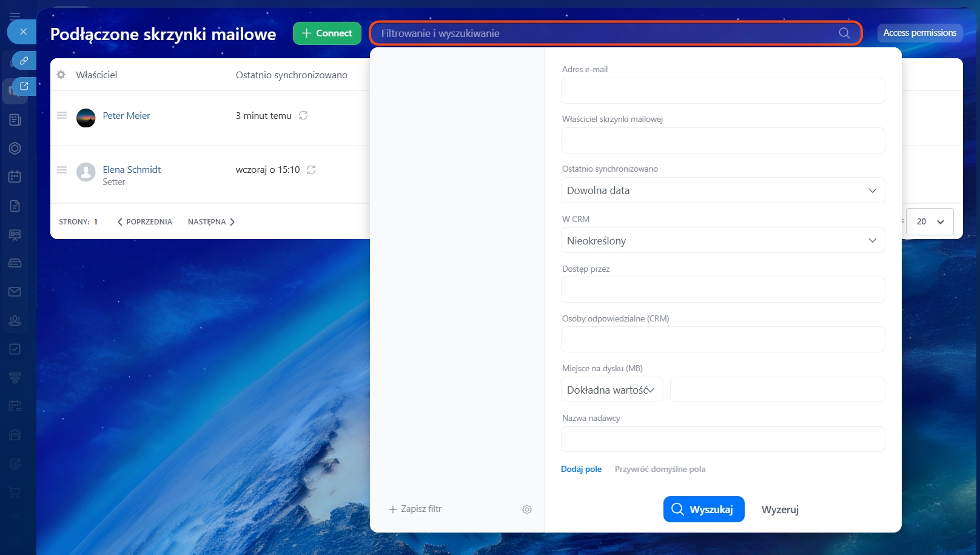The width and height of the screenshot is (980, 555).
Task: Open the shopping cart sidebar icon
Action: point(15,492)
